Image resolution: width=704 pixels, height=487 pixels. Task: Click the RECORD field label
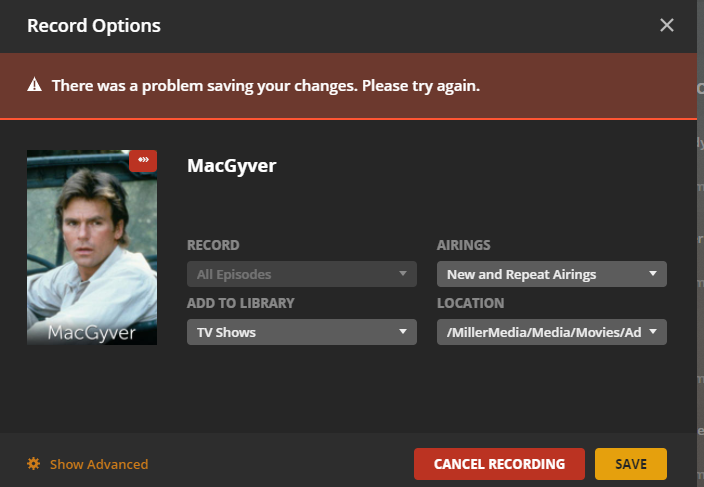(213, 245)
